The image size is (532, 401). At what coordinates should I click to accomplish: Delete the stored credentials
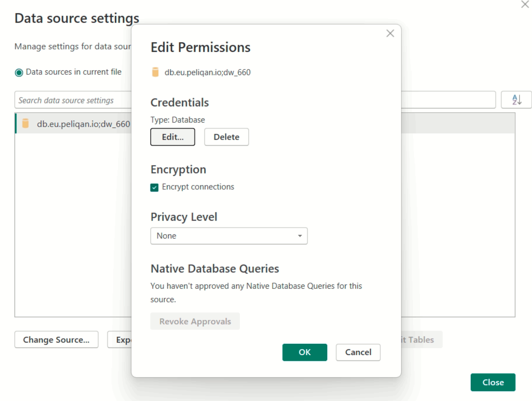pyautogui.click(x=226, y=137)
